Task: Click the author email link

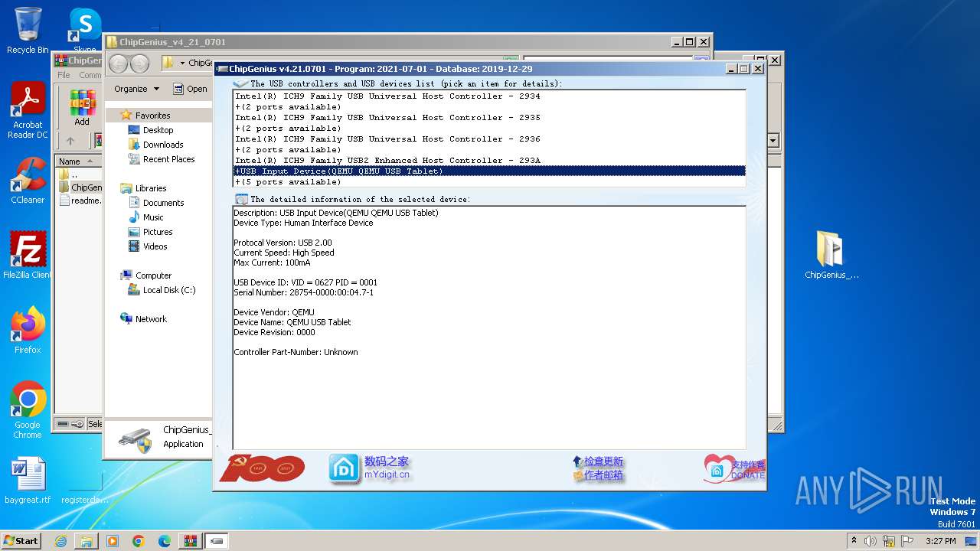Action: [x=598, y=475]
